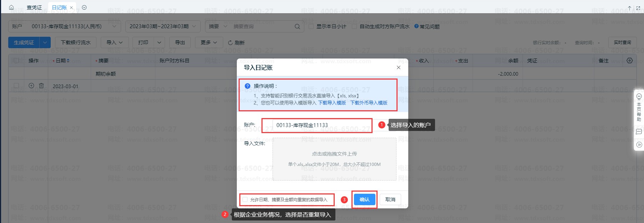Switch to the 查凭证 tab
Screen dimensions: 644x223
pyautogui.click(x=34, y=7)
